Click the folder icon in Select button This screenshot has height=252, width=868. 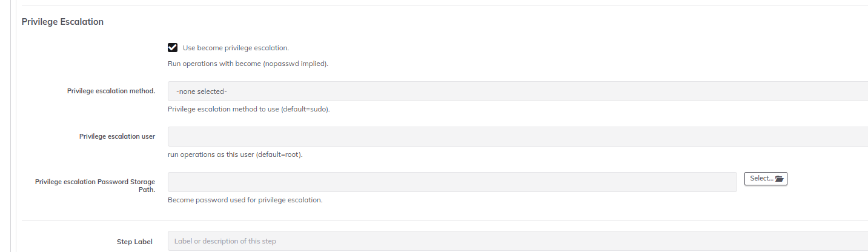[x=779, y=179]
